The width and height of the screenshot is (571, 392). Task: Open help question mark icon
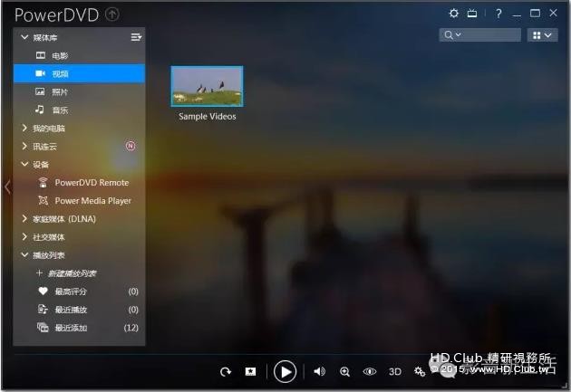[498, 14]
